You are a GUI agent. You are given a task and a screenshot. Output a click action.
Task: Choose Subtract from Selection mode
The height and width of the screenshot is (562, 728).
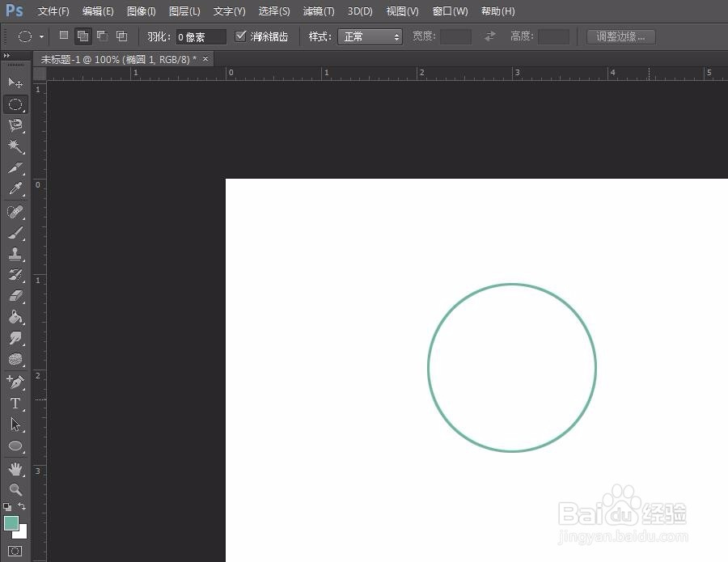pos(102,36)
